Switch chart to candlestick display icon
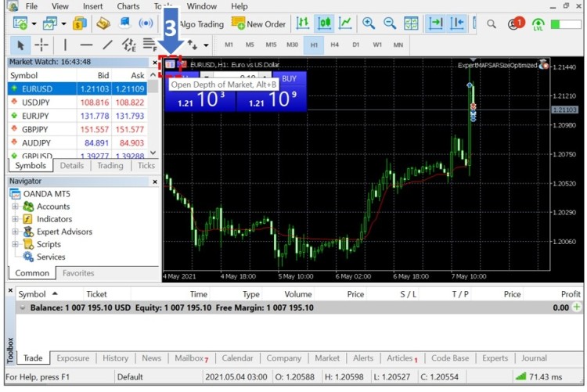This screenshot has height=392, width=587. [x=324, y=24]
